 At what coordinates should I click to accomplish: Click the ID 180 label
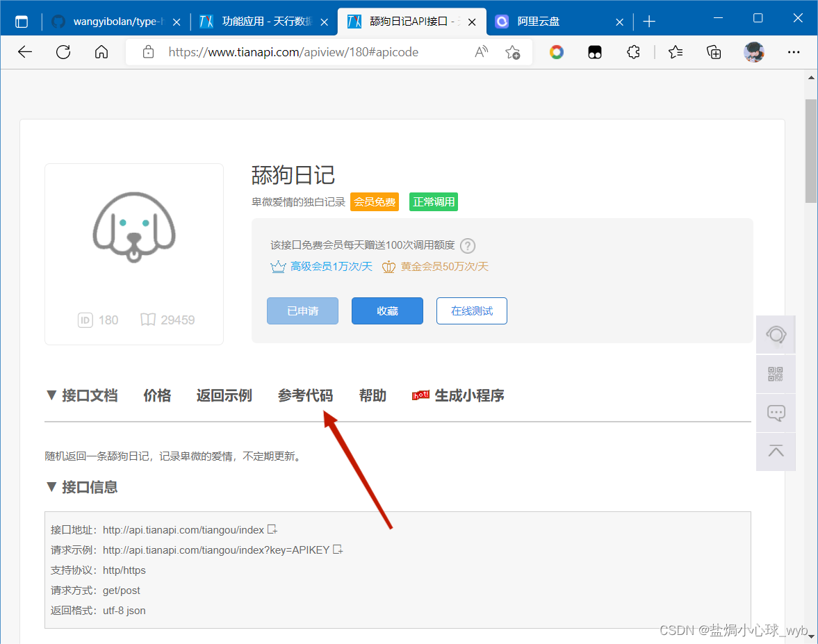(x=98, y=320)
